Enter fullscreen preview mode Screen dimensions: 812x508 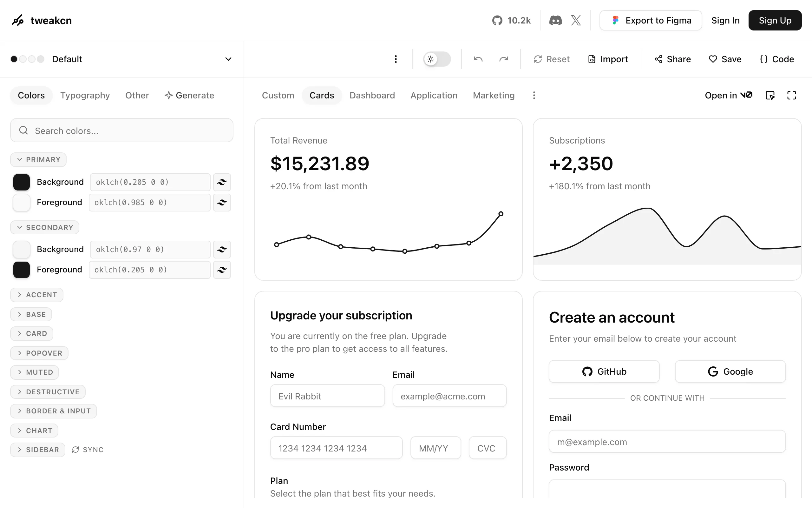point(791,96)
